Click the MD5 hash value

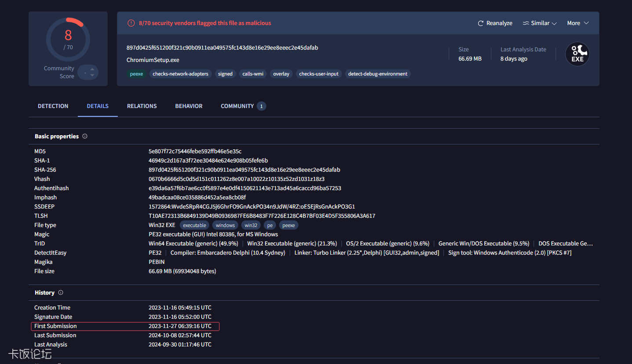pos(195,151)
